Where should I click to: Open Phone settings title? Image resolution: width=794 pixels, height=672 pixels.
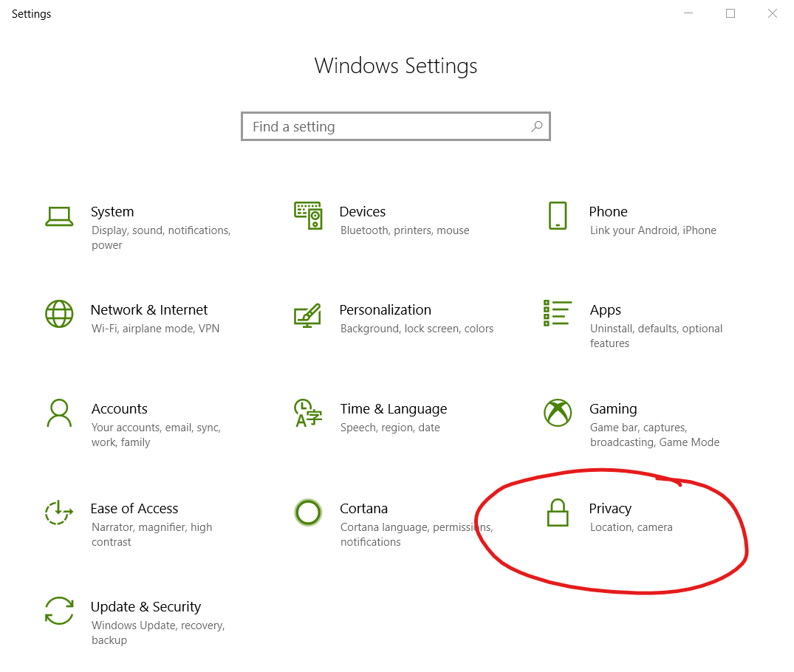pos(608,212)
